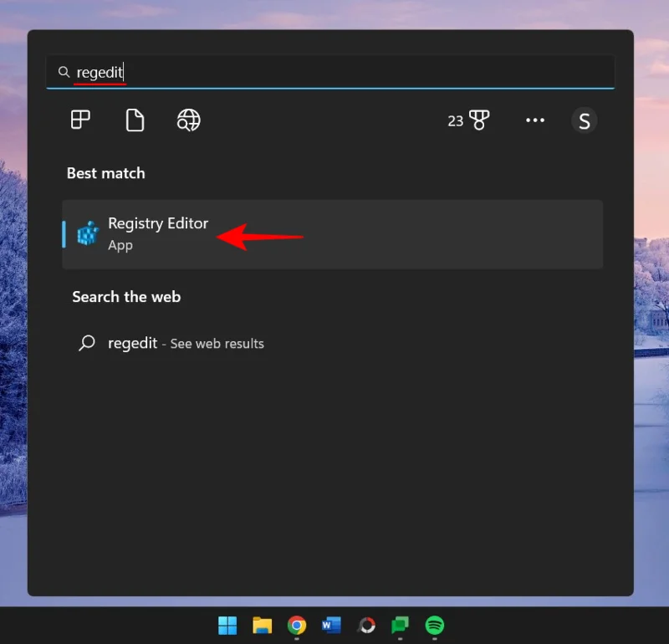Launch File Explorer from the taskbar
The image size is (669, 644).
click(x=262, y=625)
